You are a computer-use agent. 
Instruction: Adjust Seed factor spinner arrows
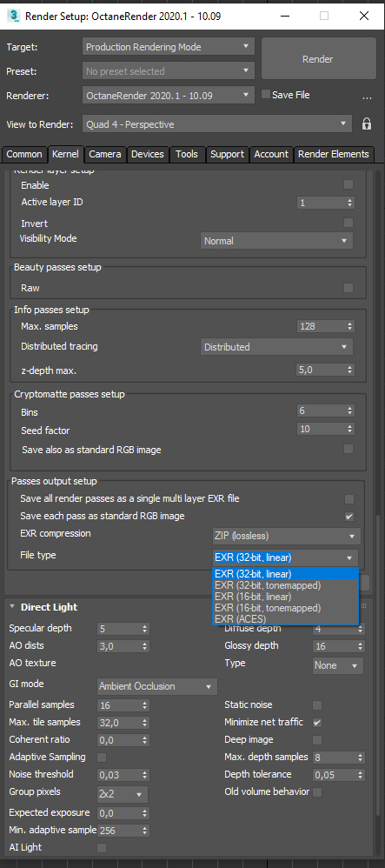pos(349,430)
